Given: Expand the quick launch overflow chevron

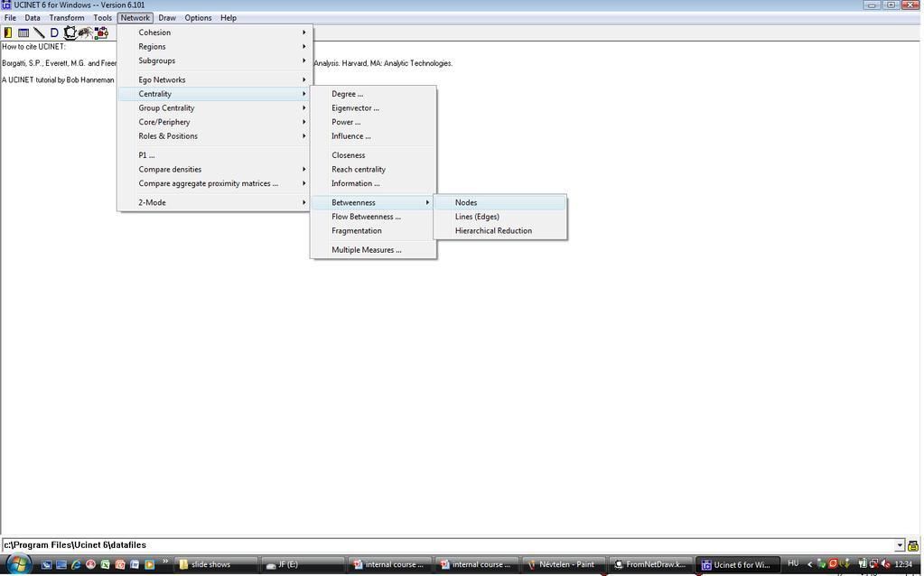Looking at the screenshot, I should tap(165, 562).
